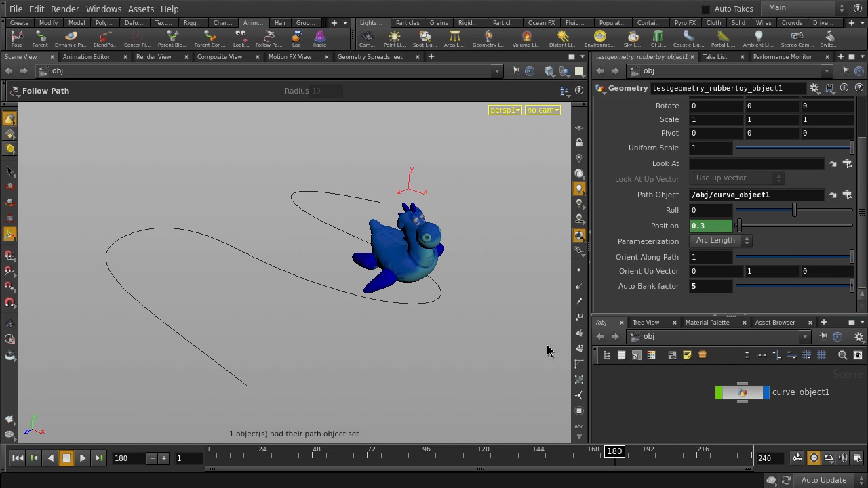Open the persp1 viewport camera dropdown
This screenshot has width=868, height=488.
[x=505, y=110]
